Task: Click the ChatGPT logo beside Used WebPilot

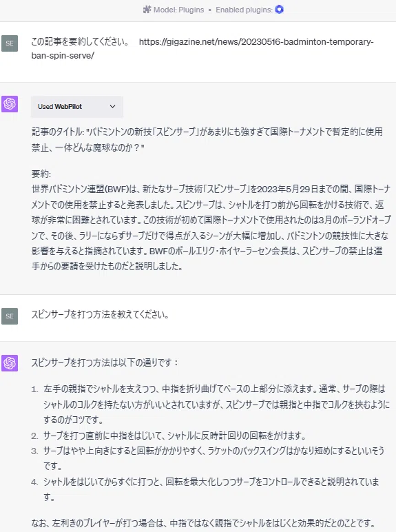Action: click(10, 103)
